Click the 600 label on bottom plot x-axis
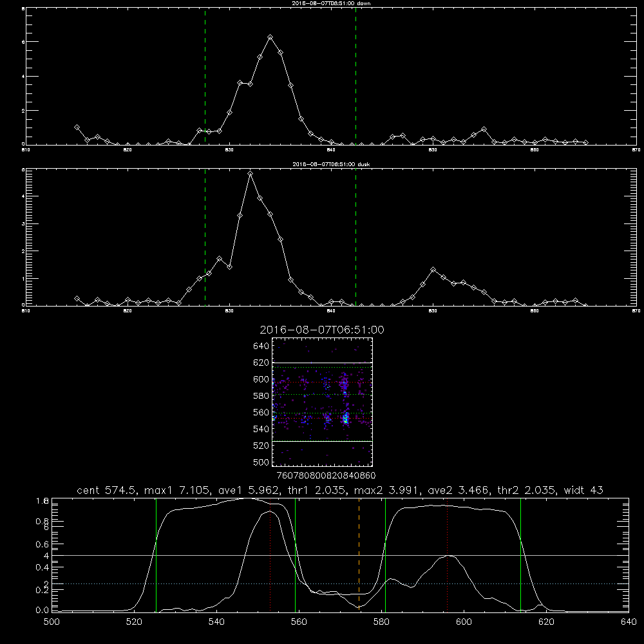This screenshot has width=644, height=644. [x=464, y=622]
